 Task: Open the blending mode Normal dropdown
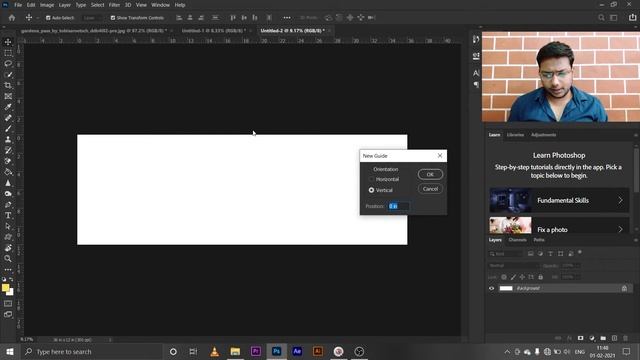(x=514, y=265)
